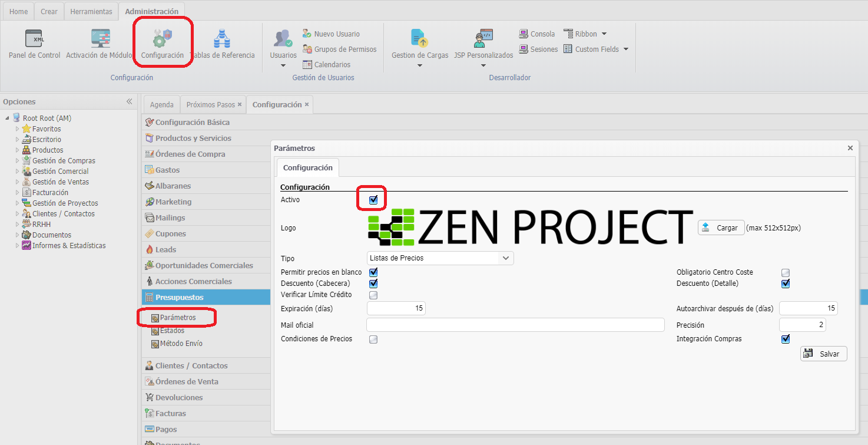Switch to the Agenda tab
The width and height of the screenshot is (868, 445).
161,105
